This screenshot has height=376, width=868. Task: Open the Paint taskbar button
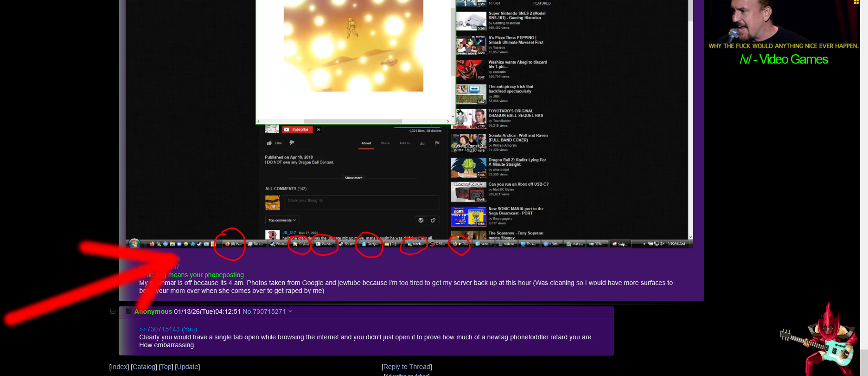[324, 244]
